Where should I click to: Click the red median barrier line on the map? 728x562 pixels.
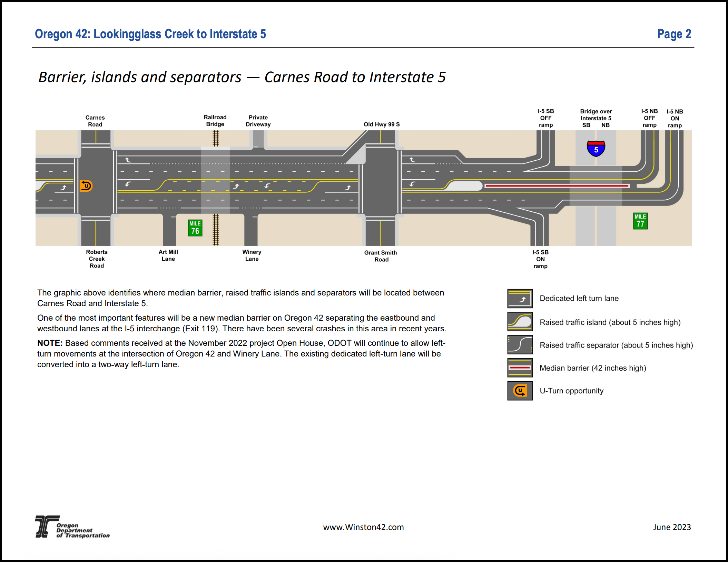556,186
